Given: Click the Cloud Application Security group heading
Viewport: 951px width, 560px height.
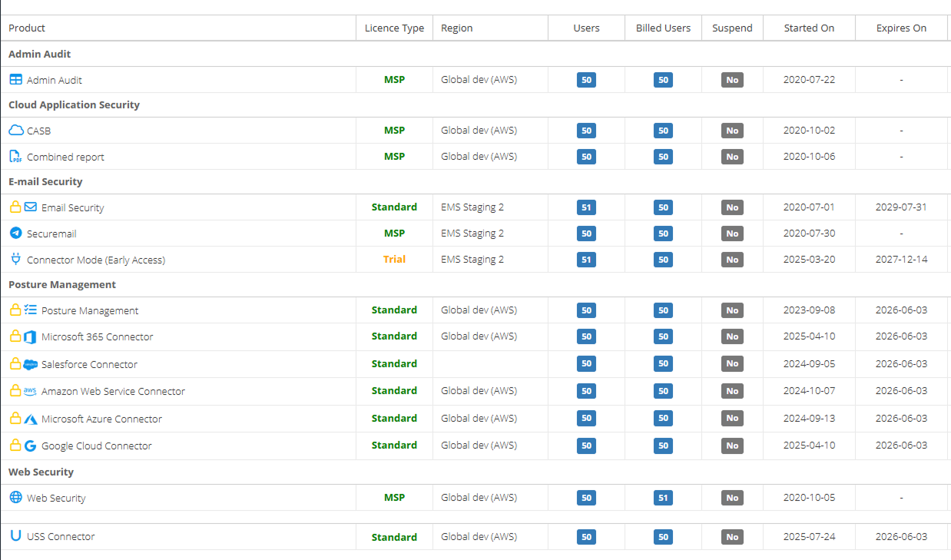Looking at the screenshot, I should click(74, 104).
